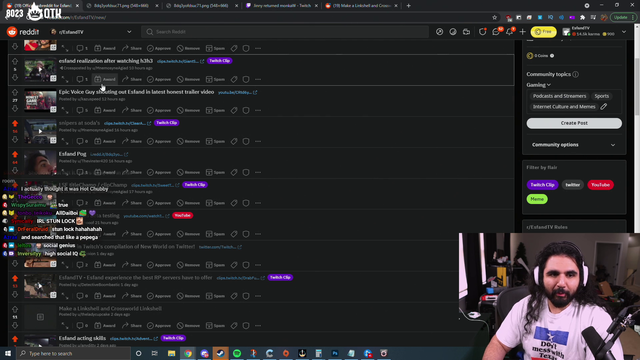
Task: Downvote the 'snipers at soda's' post
Action: [15, 139]
